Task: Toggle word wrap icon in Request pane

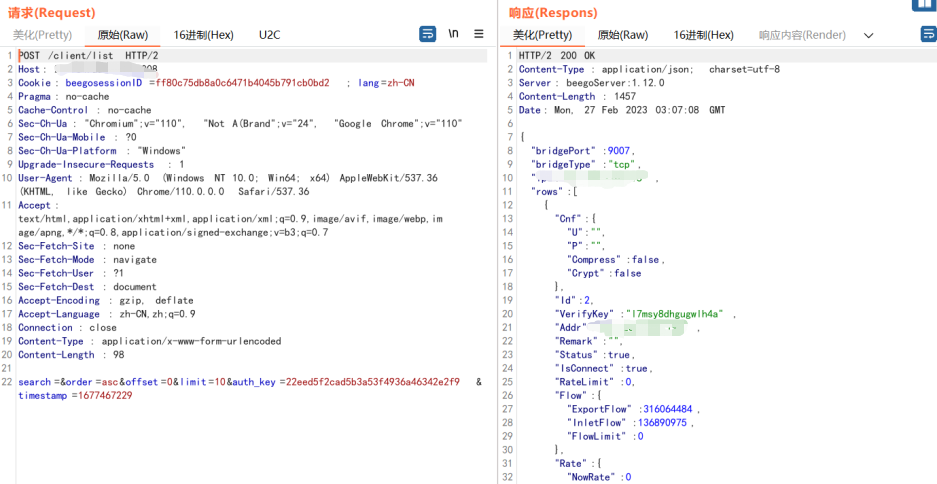Action: [x=427, y=34]
